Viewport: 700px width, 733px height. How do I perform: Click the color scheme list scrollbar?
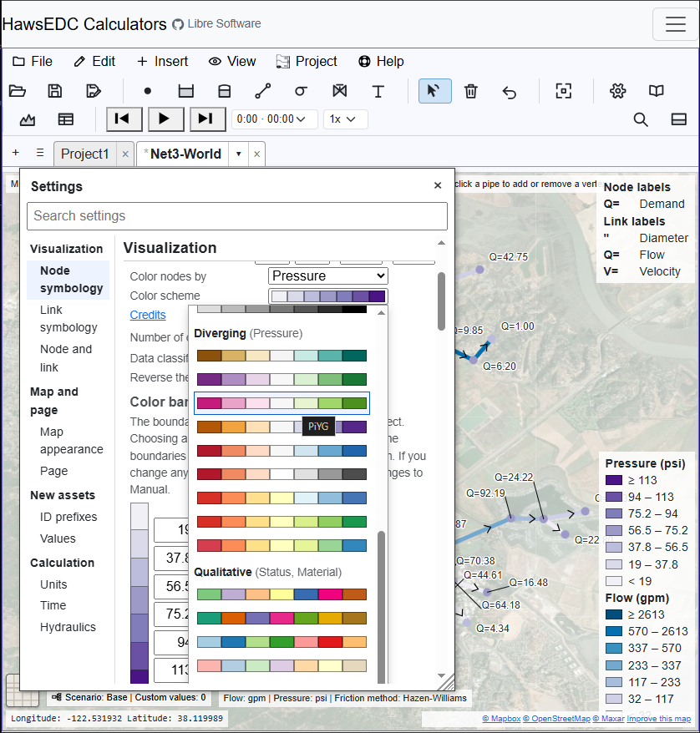[381, 608]
